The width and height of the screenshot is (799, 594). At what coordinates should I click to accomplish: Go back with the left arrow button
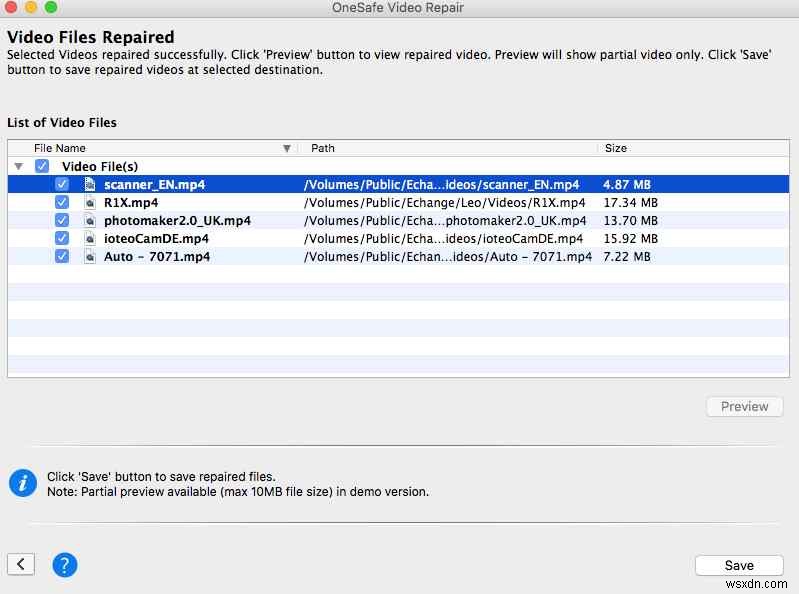tap(21, 564)
